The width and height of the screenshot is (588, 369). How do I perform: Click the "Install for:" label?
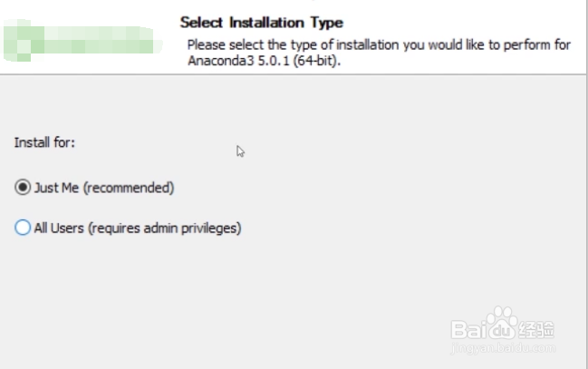44,142
